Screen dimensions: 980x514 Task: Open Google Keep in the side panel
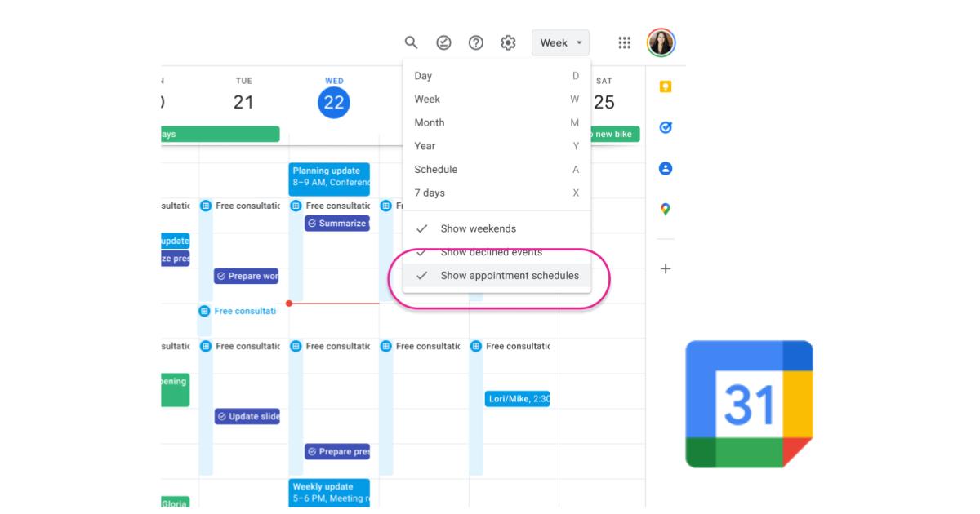(666, 85)
